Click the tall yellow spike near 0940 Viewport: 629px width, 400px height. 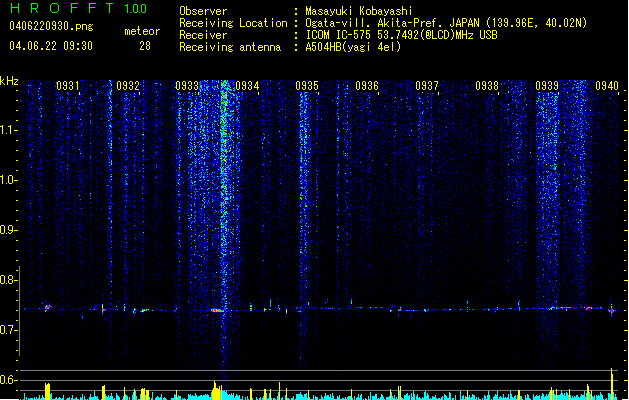(x=612, y=384)
